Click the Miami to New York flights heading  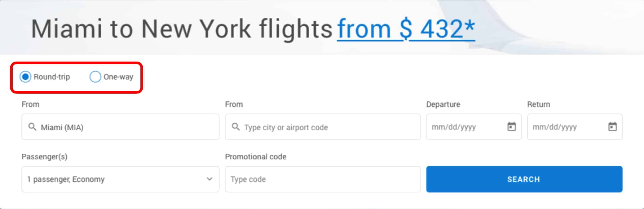click(x=182, y=29)
